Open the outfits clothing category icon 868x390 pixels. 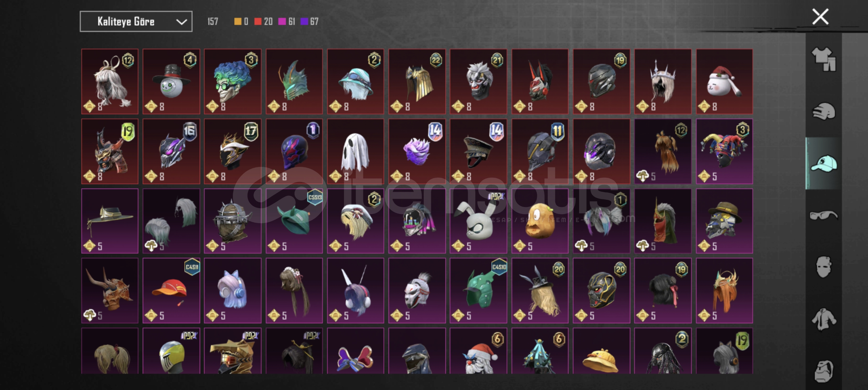click(824, 59)
